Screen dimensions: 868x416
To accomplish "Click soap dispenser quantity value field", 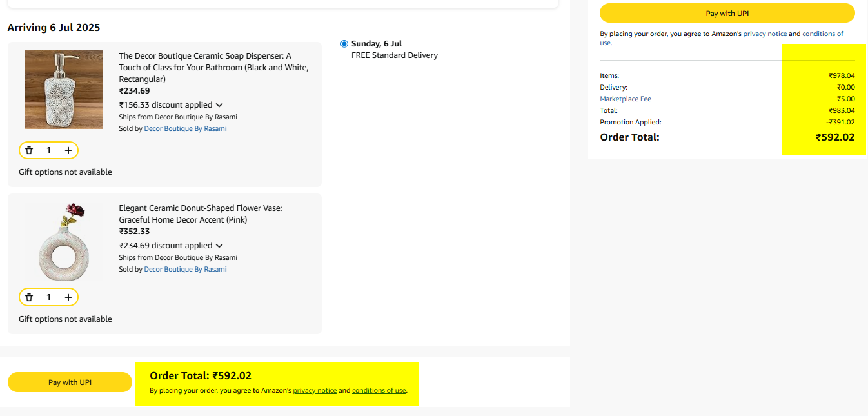I will coord(48,150).
